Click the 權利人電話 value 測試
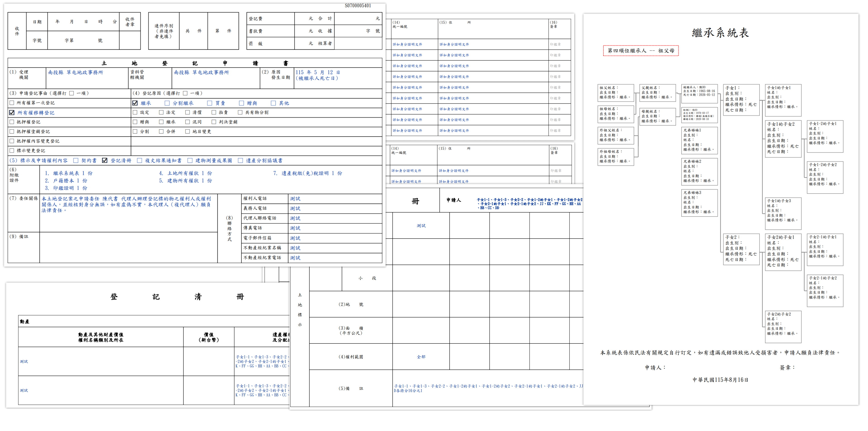The image size is (868, 431). tap(295, 199)
